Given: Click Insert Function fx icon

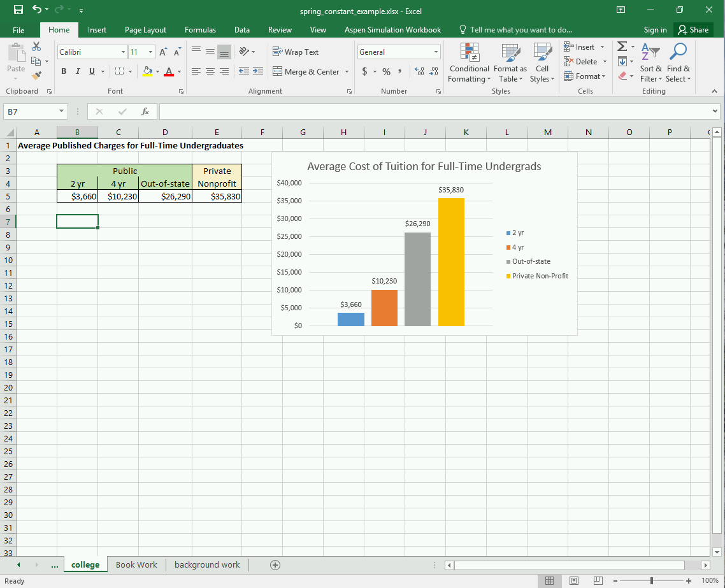Looking at the screenshot, I should 145,111.
